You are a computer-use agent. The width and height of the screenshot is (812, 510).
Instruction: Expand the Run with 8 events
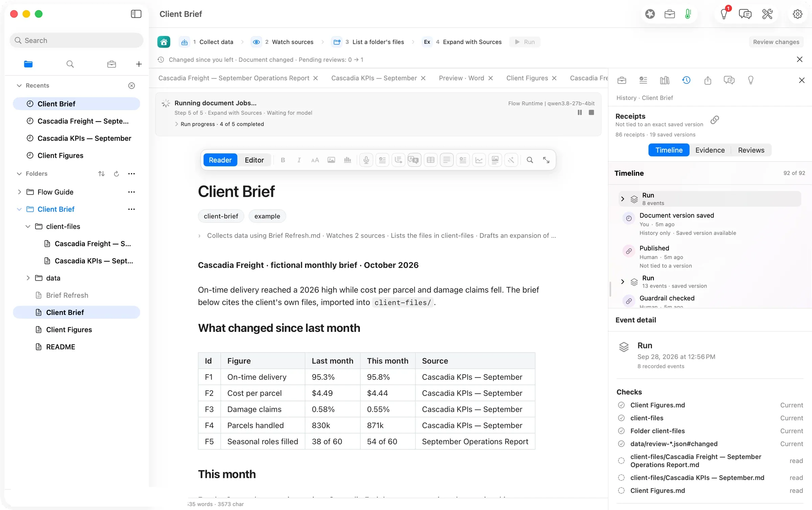tap(623, 199)
